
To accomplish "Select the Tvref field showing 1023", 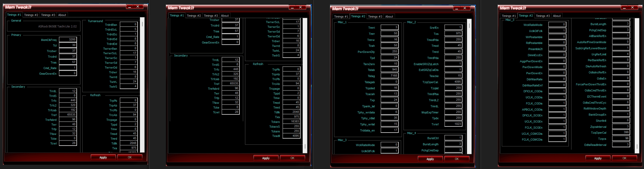I will [453, 124].
